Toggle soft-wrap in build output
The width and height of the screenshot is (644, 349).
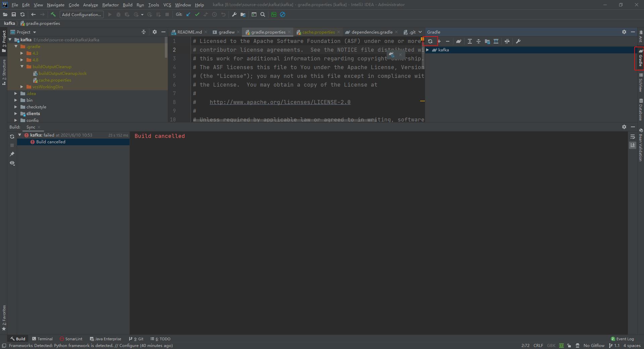click(x=633, y=137)
